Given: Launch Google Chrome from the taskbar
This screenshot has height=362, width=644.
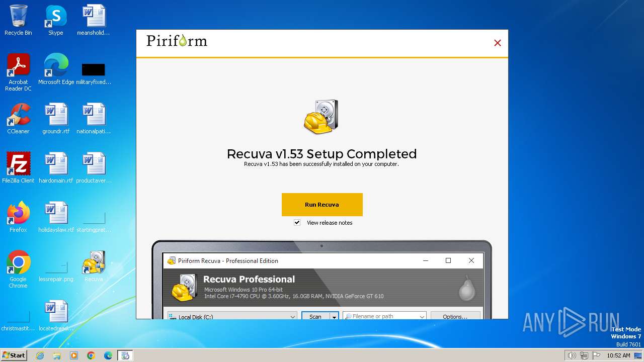Looking at the screenshot, I should 91,355.
